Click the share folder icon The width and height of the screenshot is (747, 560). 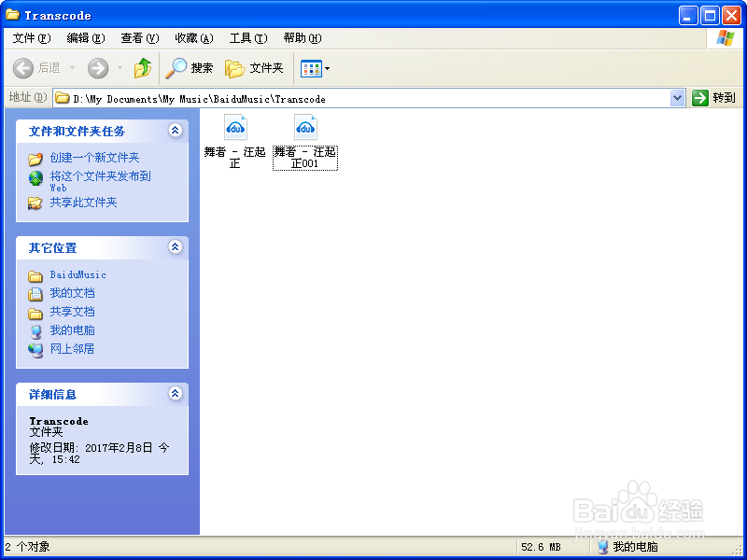[35, 203]
